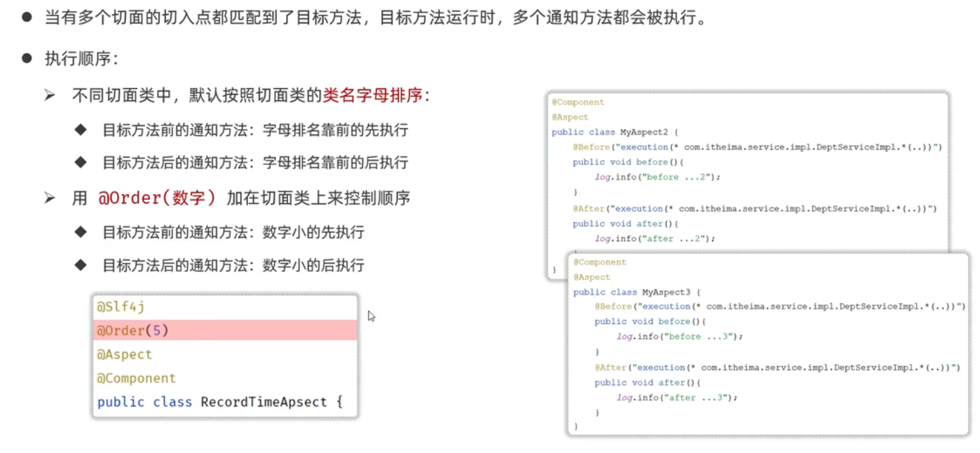
Task: Click public void before() in MyAspect3
Action: [650, 321]
